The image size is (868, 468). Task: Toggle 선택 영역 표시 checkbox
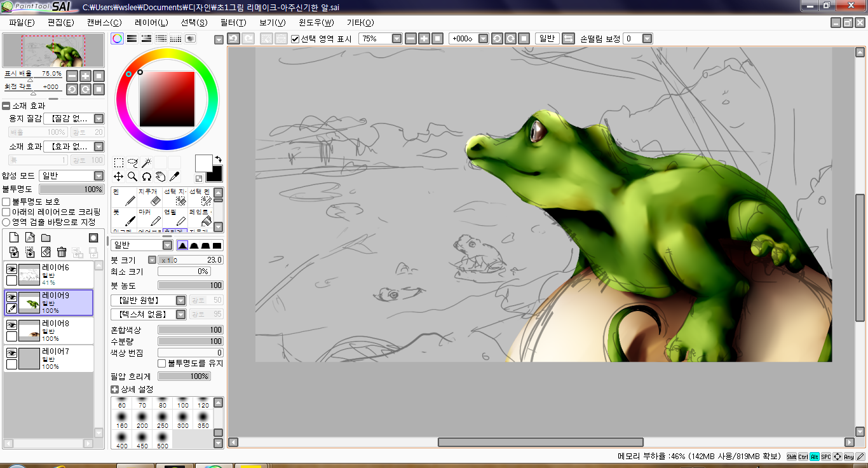295,39
